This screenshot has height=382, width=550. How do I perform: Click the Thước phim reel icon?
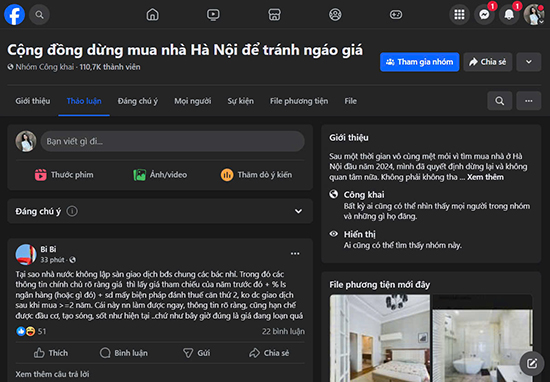click(41, 175)
